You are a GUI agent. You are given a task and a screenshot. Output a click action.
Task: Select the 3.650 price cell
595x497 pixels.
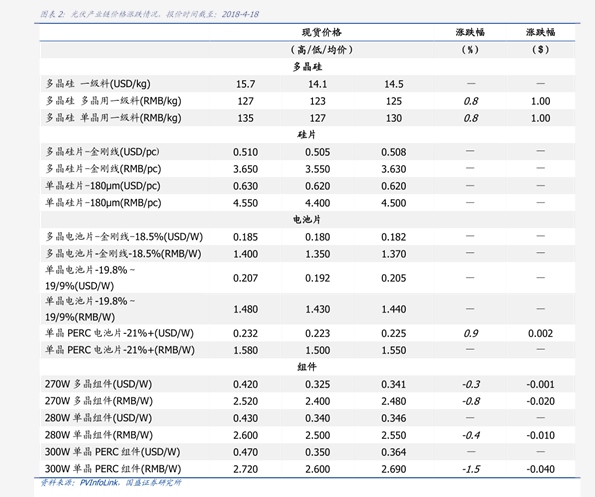246,169
